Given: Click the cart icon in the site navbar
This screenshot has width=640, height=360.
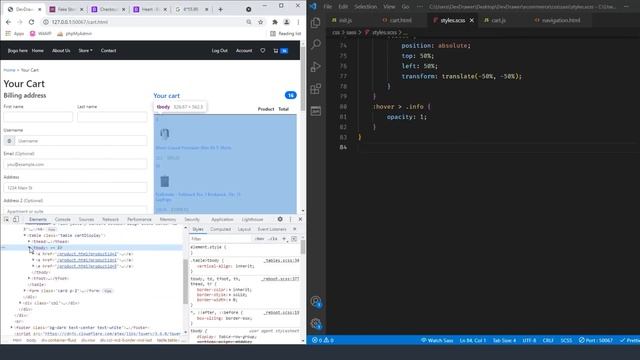Looking at the screenshot, I should [x=276, y=51].
